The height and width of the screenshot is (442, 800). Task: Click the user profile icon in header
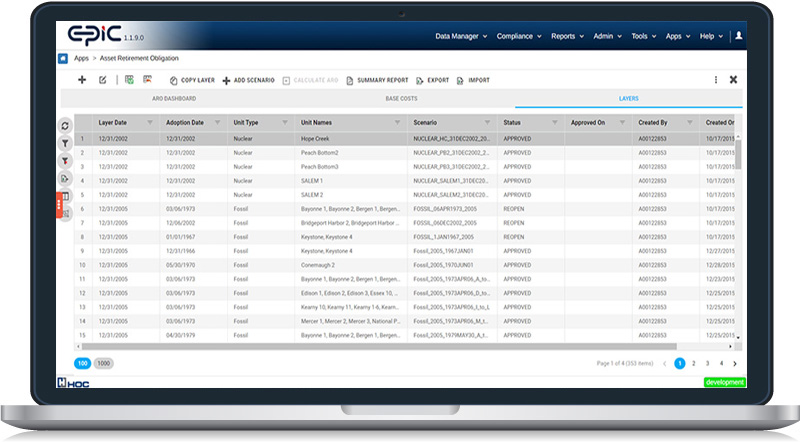(x=738, y=36)
